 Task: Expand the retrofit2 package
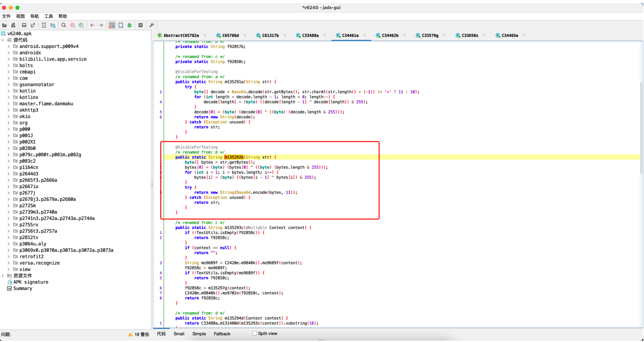point(9,257)
